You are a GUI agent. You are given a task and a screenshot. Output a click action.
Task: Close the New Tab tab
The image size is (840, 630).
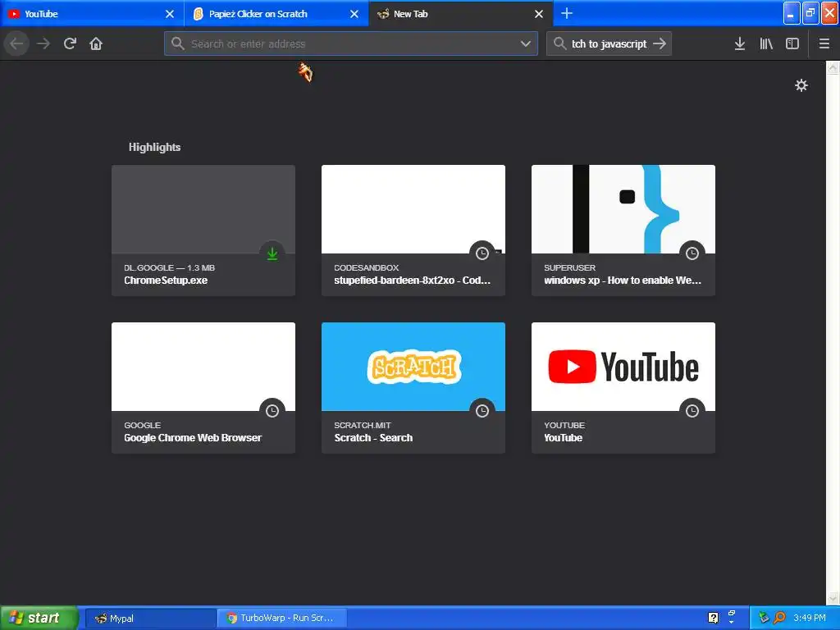pos(539,14)
